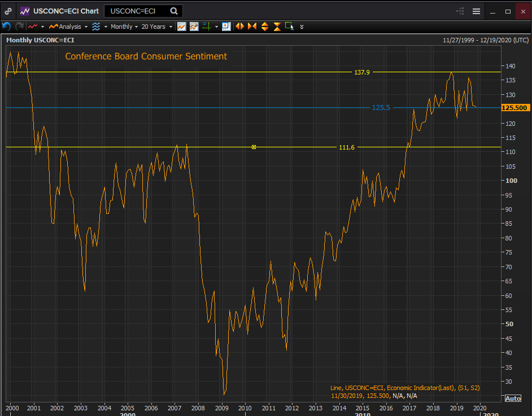Toggle the crosshair cursor tool
The image size is (532, 416).
tap(206, 27)
